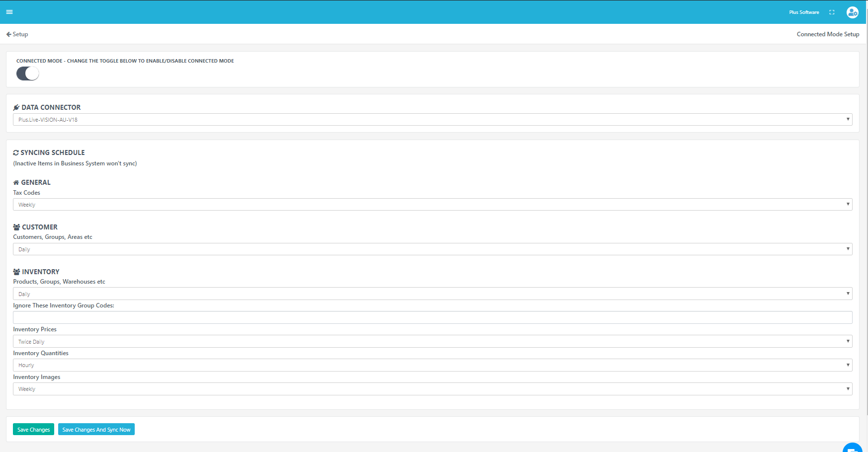Viewport: 868px width, 452px height.
Task: Open Products, Groups, Warehouses dropdown
Action: [433, 294]
